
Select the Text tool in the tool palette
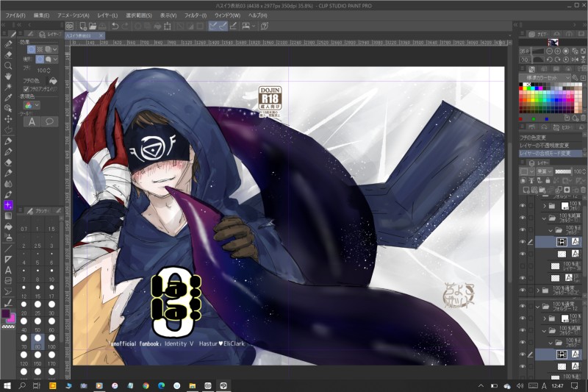pyautogui.click(x=8, y=270)
